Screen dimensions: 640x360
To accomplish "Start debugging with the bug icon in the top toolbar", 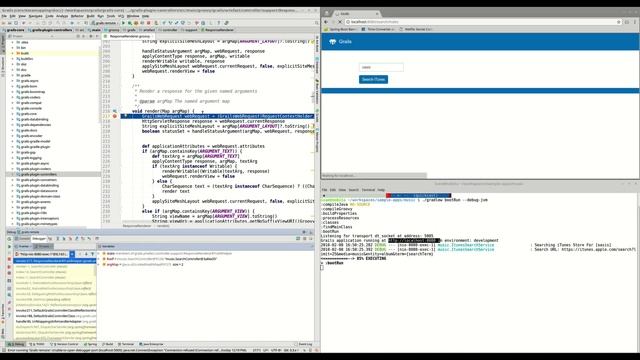I will point(129,23).
